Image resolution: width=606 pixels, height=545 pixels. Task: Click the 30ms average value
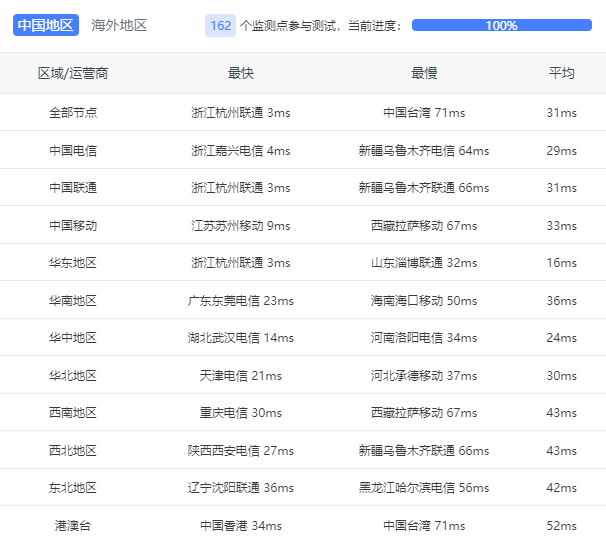point(562,375)
